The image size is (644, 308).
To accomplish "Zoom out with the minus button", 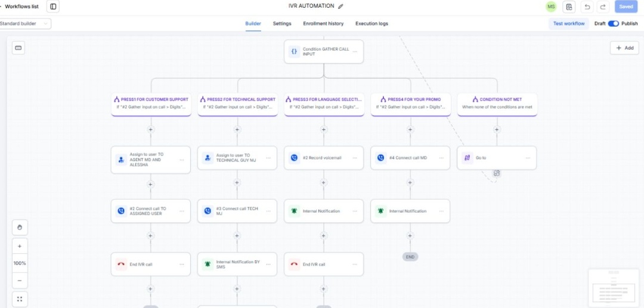I will 20,281.
